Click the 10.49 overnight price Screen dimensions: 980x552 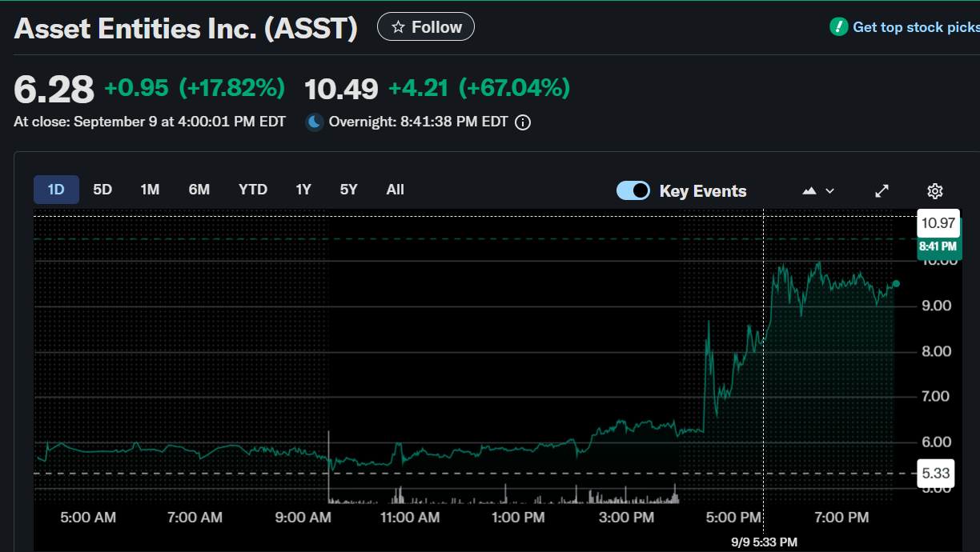pos(341,89)
